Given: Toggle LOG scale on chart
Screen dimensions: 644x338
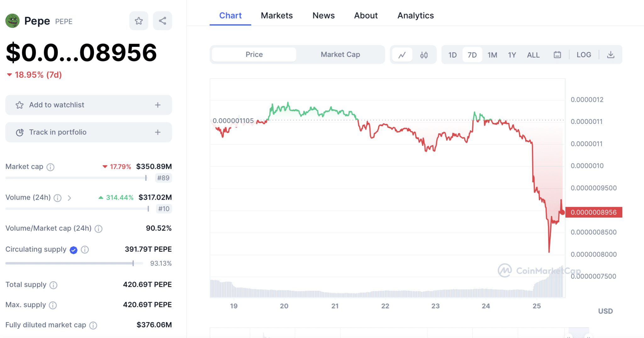Looking at the screenshot, I should [584, 55].
